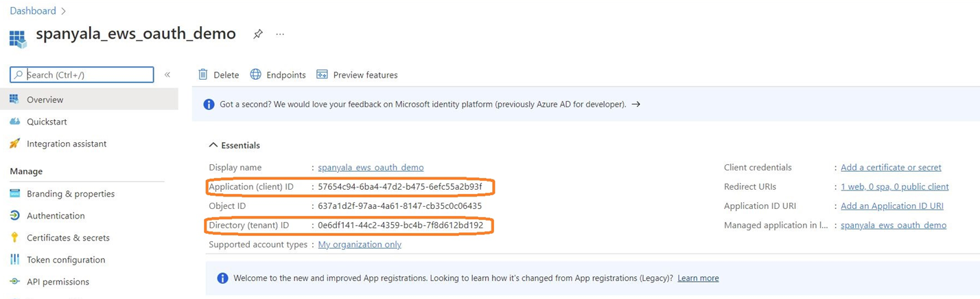Open display name link spanyala_ews_oauth_demo

(371, 168)
